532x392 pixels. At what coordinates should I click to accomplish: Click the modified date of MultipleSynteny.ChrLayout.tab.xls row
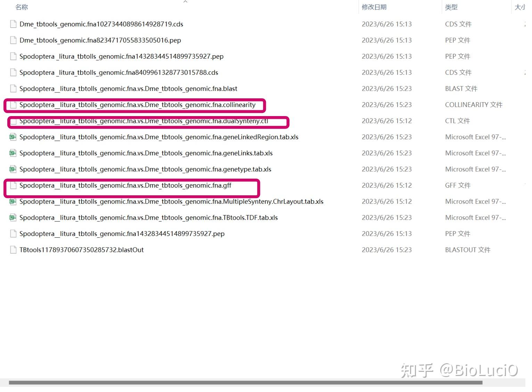pyautogui.click(x=387, y=202)
